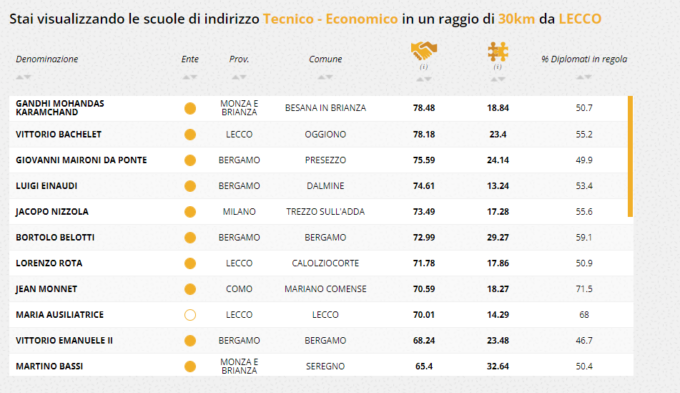Click the % Diplomati in regola header
This screenshot has width=680, height=393.
pyautogui.click(x=584, y=59)
